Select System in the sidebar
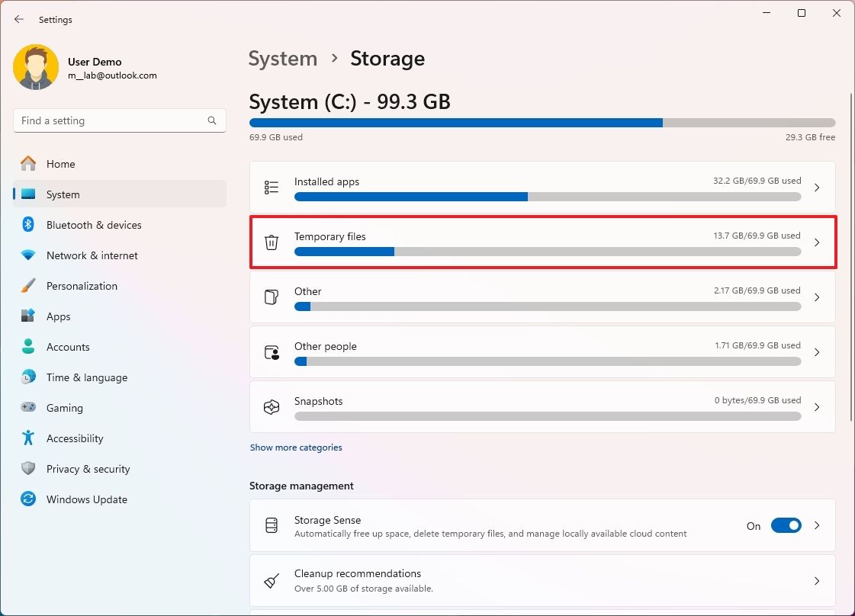 point(63,194)
